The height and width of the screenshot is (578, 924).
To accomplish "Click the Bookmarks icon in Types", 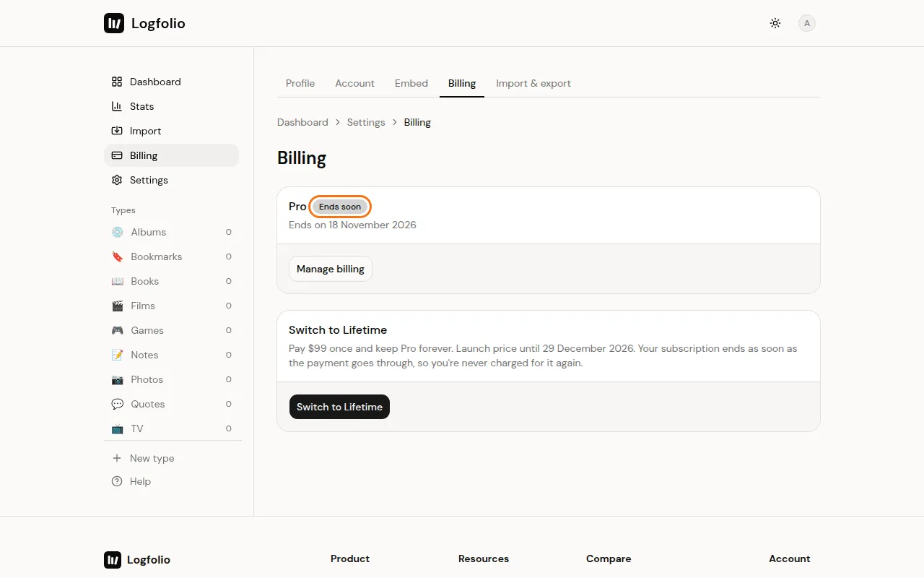I will (118, 256).
